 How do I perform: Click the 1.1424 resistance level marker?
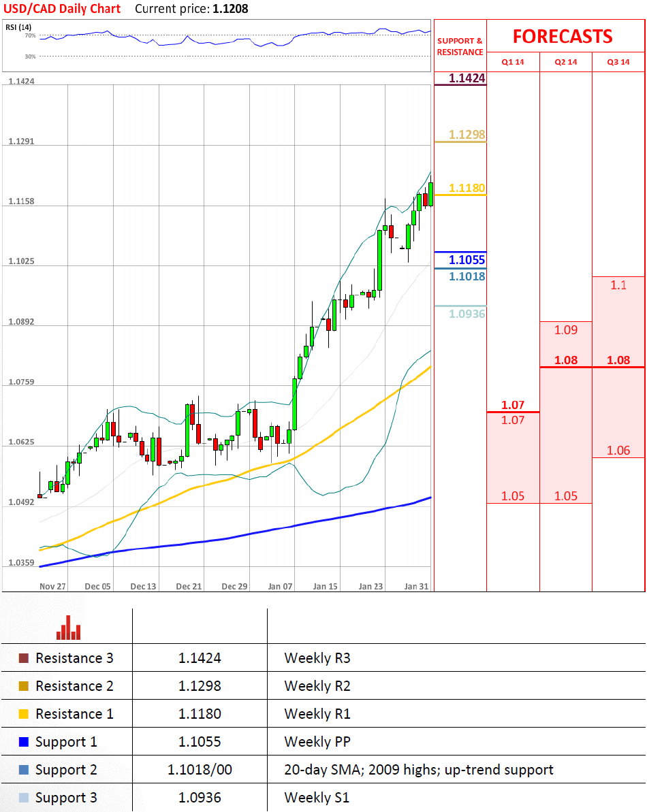467,78
